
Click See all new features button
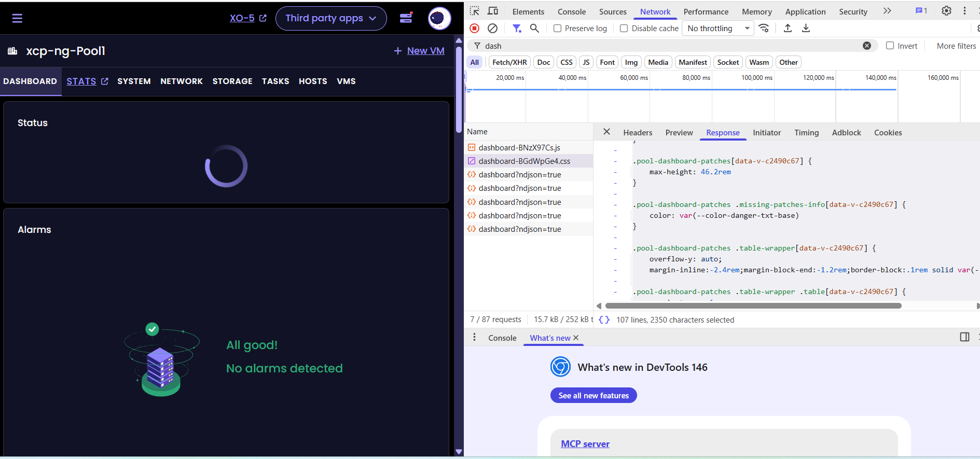point(593,395)
